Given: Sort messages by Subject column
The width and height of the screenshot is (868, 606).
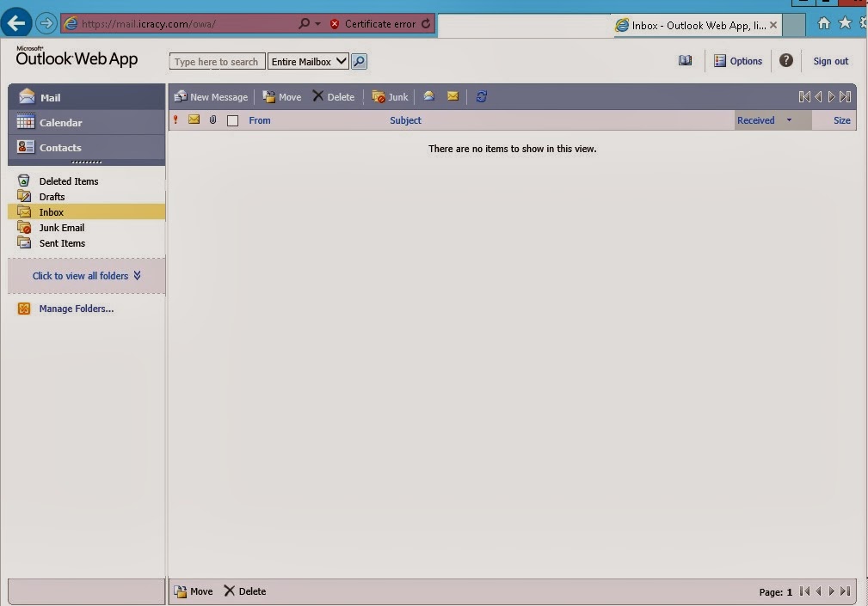Looking at the screenshot, I should [x=405, y=120].
